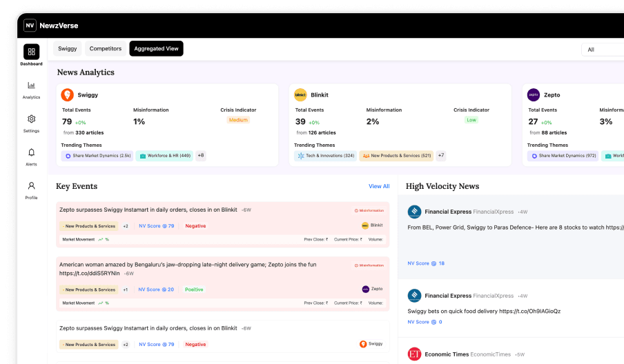Click Tech & Innovations (324) theme chip

click(x=326, y=156)
